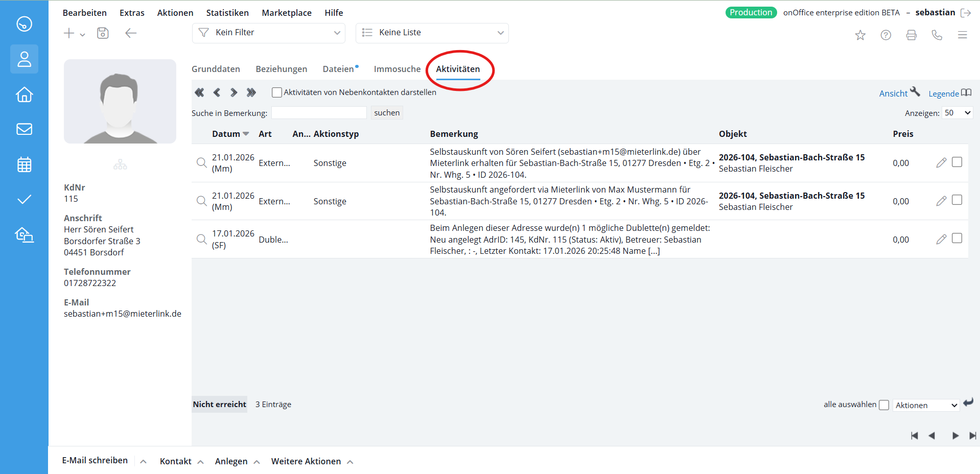This screenshot has height=474, width=980.
Task: Edit the 17.01.2026 activity with pencil icon
Action: 941,239
